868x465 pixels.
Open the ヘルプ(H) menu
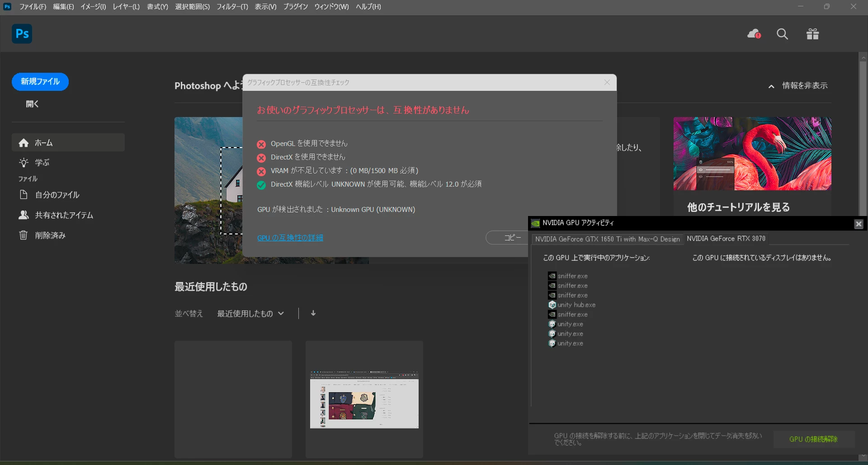pos(368,7)
